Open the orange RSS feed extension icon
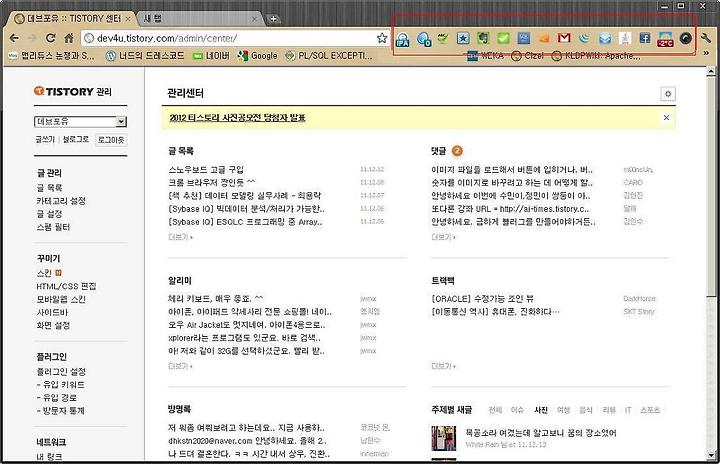Screen dimensions: 720x464 tap(544, 39)
